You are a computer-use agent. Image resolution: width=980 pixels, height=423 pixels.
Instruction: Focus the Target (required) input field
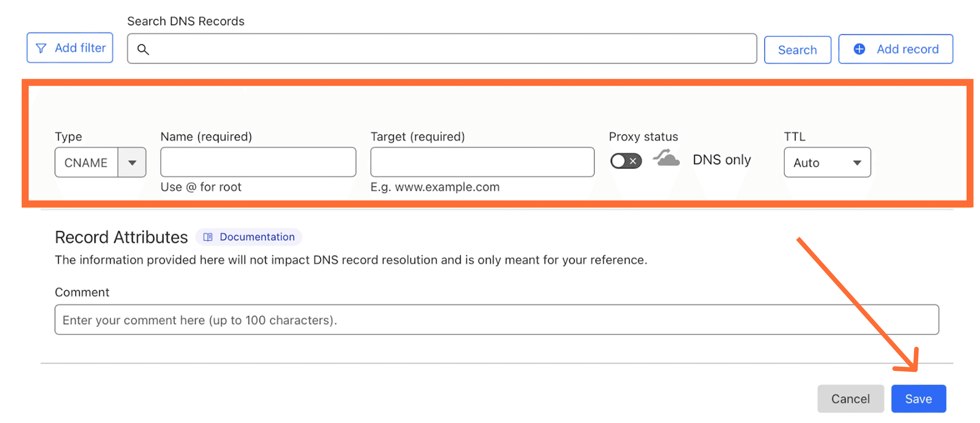(x=482, y=162)
